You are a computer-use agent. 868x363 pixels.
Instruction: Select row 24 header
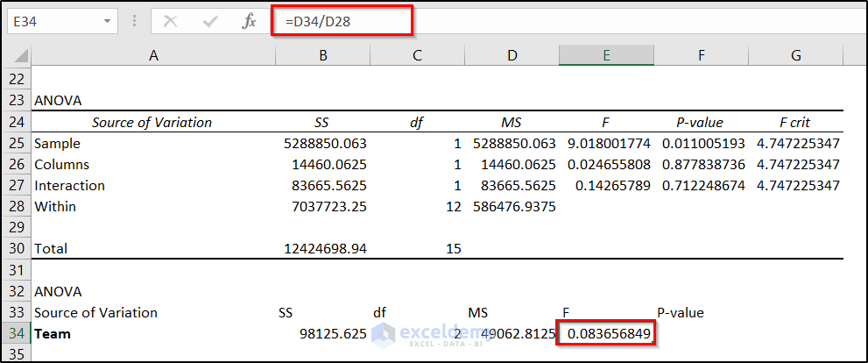tap(18, 122)
